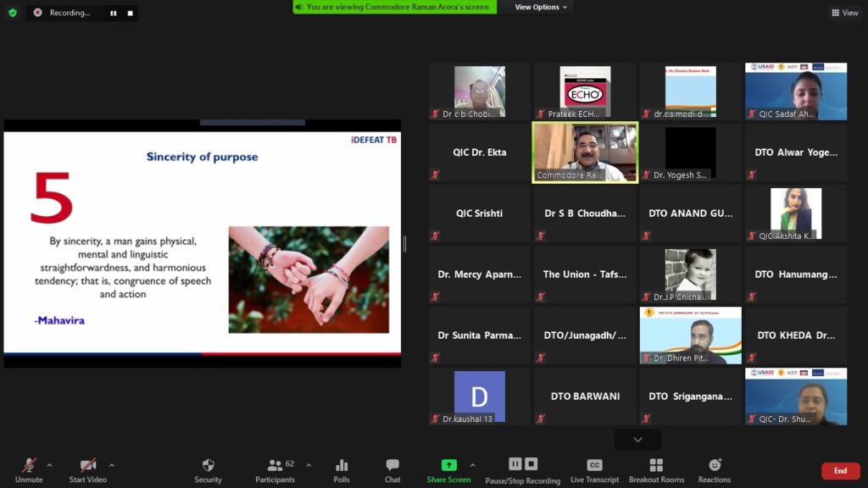868x488 pixels.
Task: Open the Security shield icon
Action: pyautogui.click(x=208, y=470)
